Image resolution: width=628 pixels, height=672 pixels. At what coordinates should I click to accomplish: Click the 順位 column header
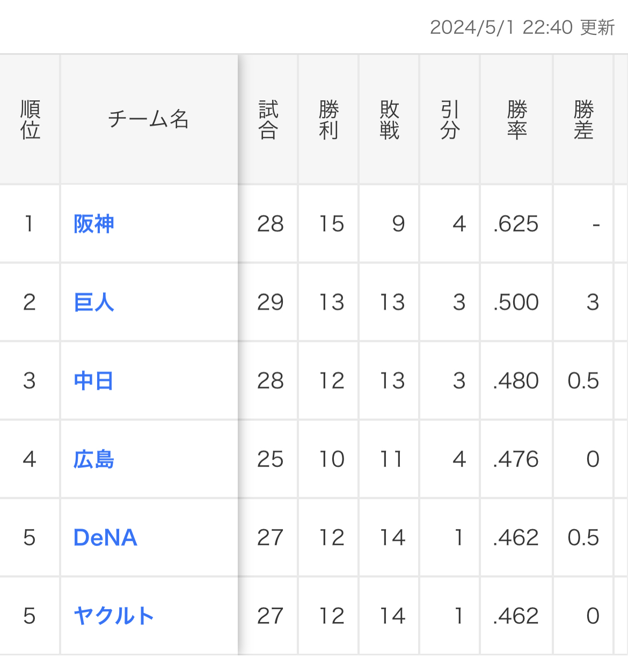[30, 119]
